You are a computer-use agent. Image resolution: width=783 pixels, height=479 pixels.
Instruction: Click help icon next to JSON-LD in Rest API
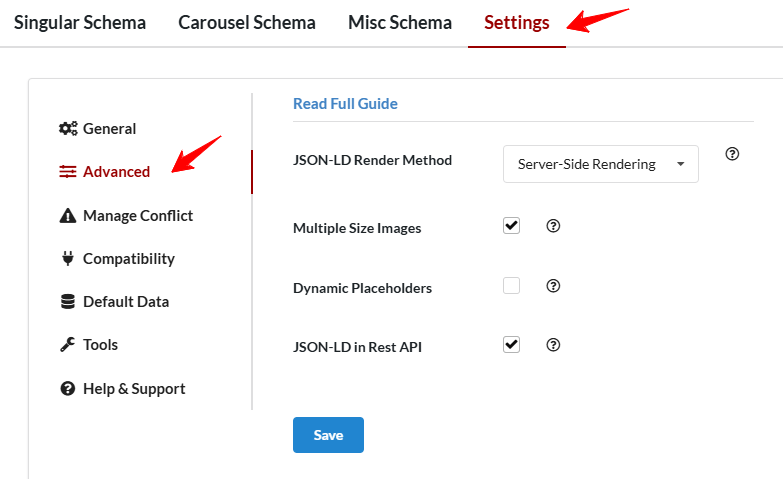(553, 345)
